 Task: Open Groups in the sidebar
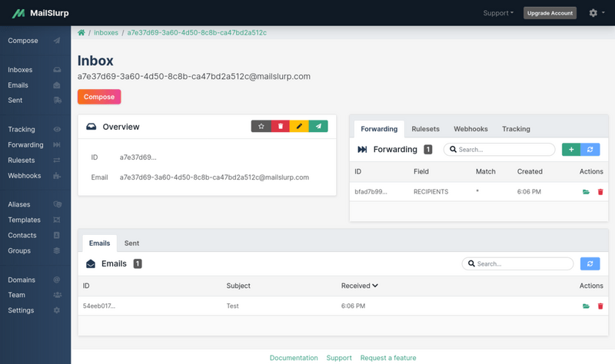pyautogui.click(x=35, y=251)
